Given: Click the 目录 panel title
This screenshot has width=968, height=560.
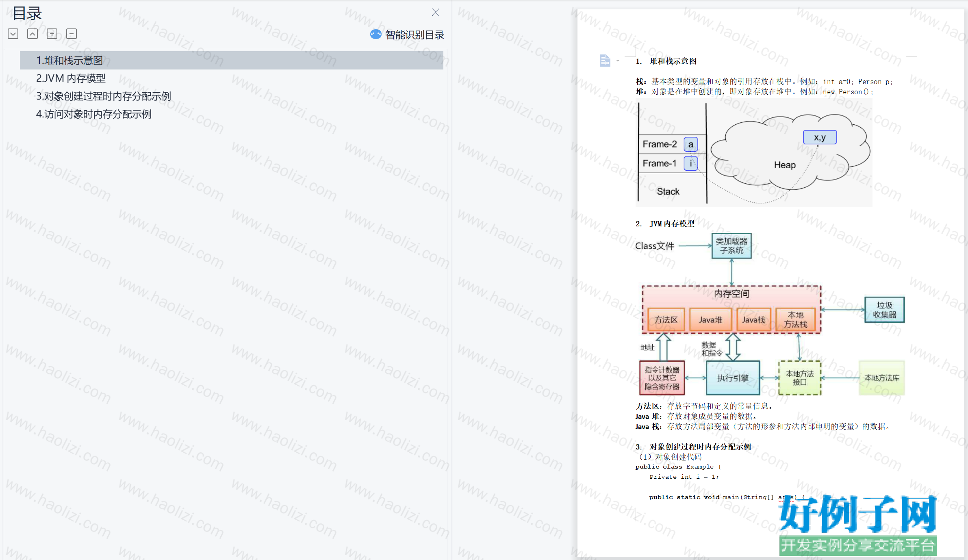Looking at the screenshot, I should tap(27, 13).
